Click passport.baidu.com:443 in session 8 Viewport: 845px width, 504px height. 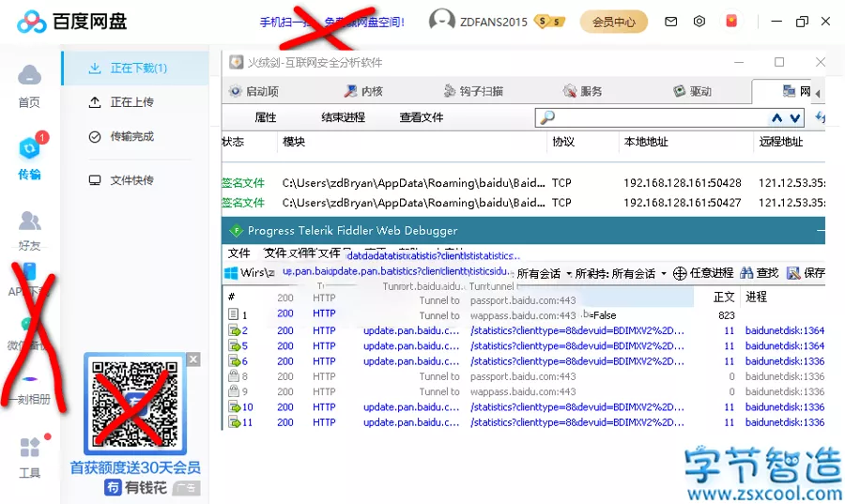point(523,376)
